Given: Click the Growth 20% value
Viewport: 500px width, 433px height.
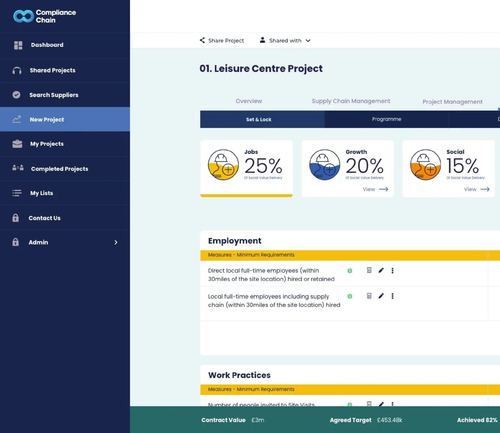Looking at the screenshot, I should click(364, 166).
